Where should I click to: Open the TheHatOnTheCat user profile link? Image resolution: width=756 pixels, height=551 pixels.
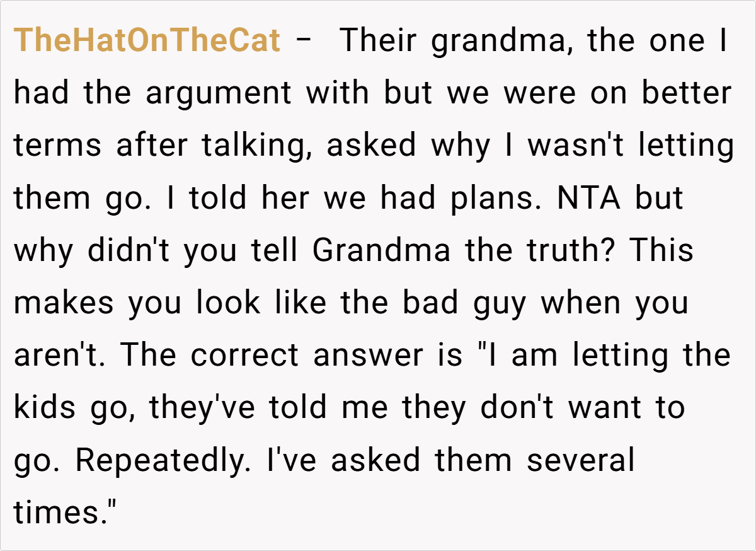(x=147, y=41)
